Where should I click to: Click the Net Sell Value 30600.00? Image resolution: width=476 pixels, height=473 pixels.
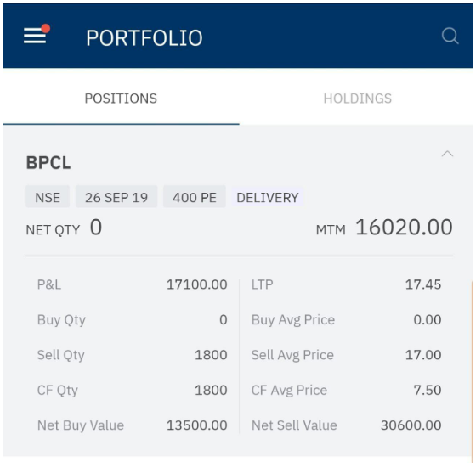click(x=411, y=425)
